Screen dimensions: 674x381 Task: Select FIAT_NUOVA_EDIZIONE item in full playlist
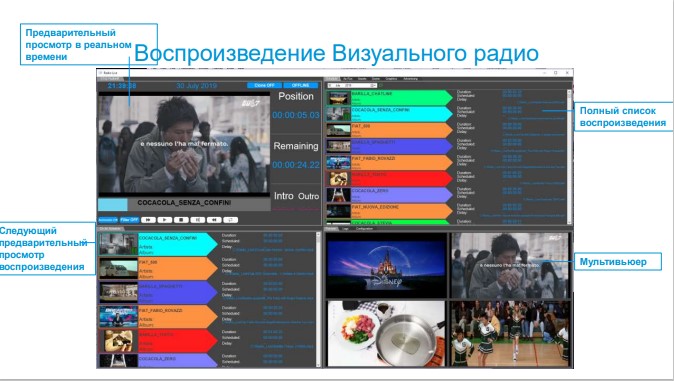click(402, 211)
